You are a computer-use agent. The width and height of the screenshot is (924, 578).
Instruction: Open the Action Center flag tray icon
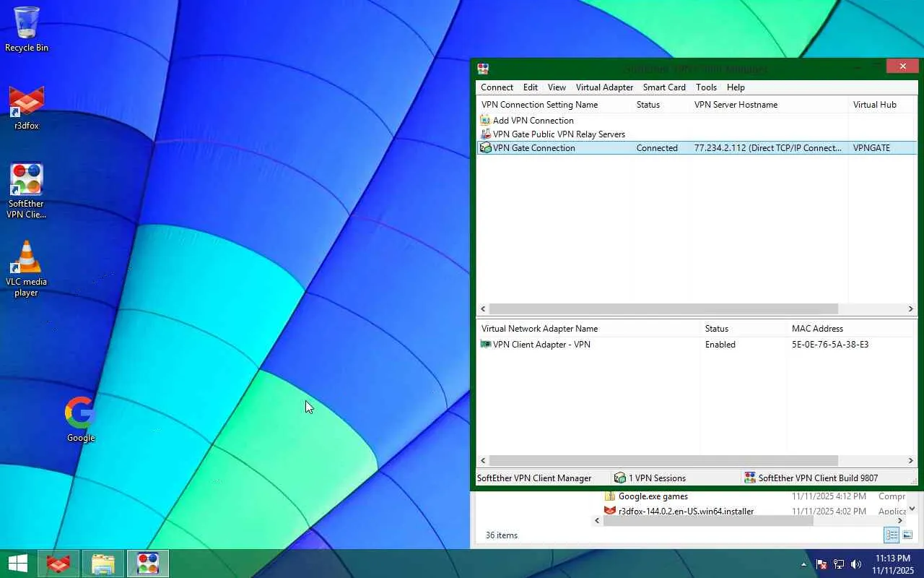click(821, 564)
